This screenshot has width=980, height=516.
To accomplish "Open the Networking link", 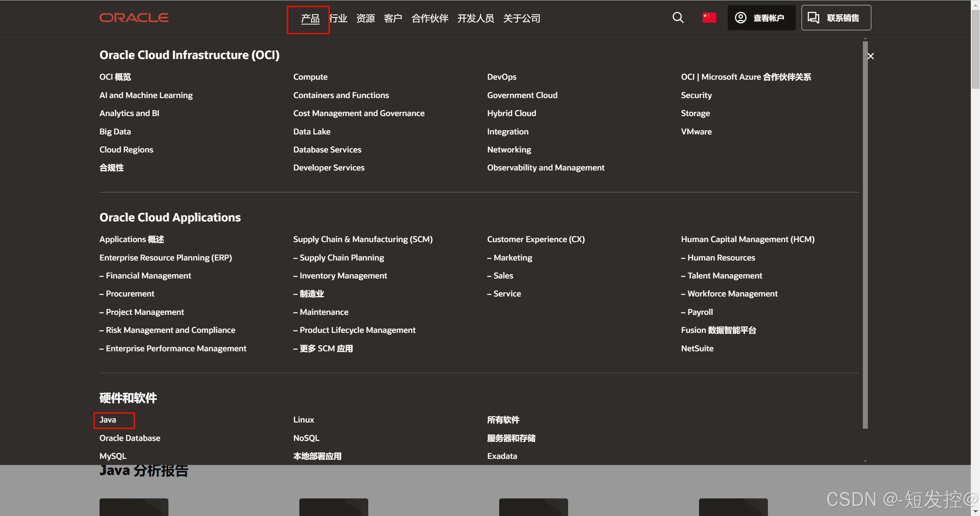I will 509,150.
